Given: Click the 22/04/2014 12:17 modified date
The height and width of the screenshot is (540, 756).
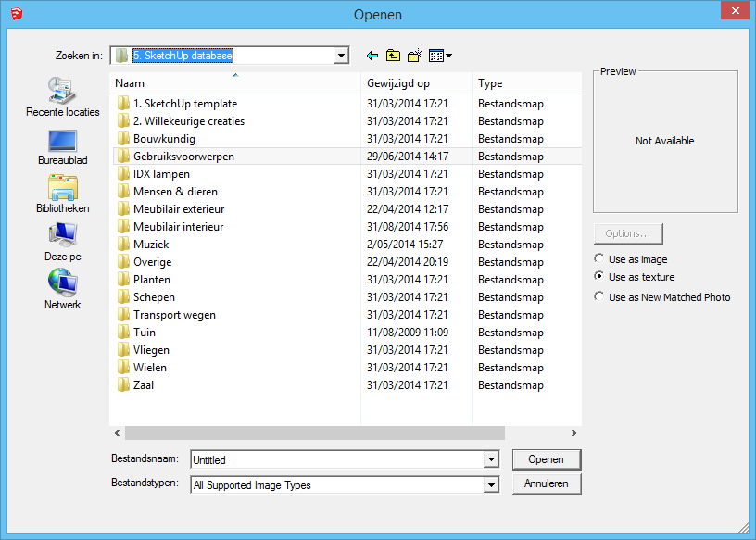Looking at the screenshot, I should pyautogui.click(x=408, y=209).
